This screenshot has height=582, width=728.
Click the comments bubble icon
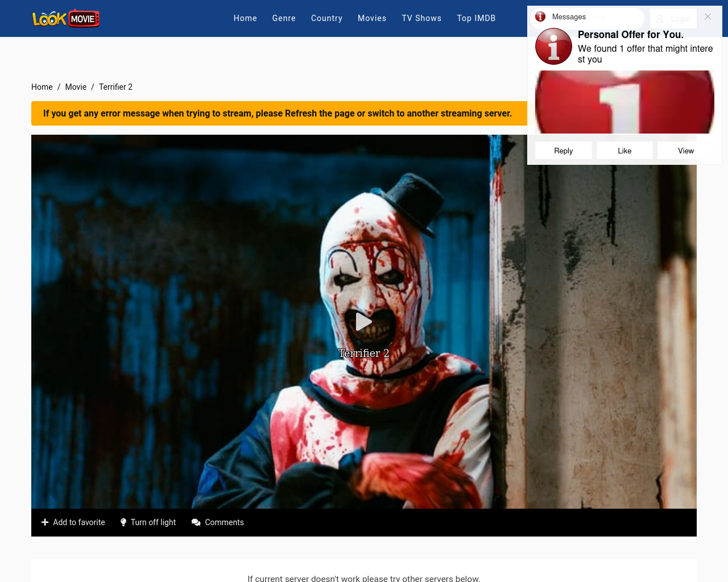(196, 522)
